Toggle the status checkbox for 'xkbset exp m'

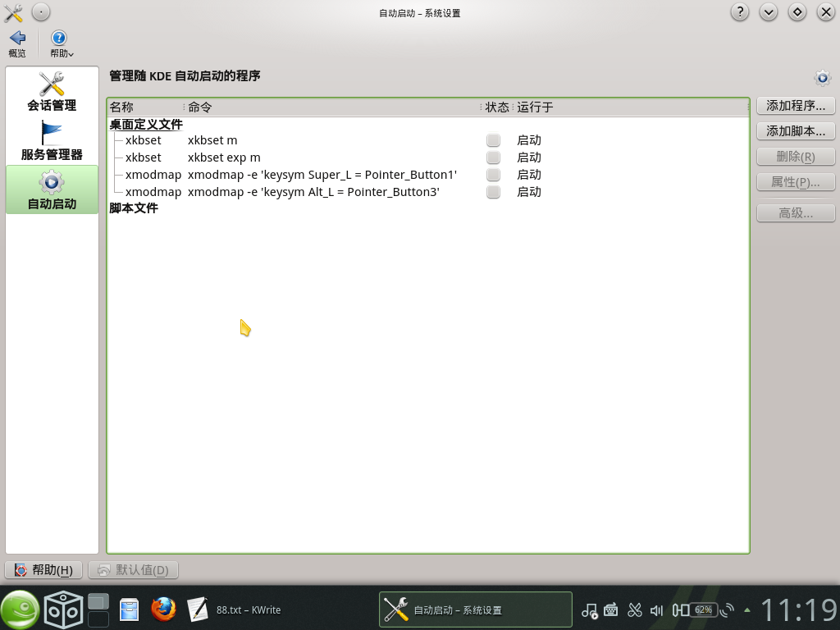pyautogui.click(x=493, y=157)
